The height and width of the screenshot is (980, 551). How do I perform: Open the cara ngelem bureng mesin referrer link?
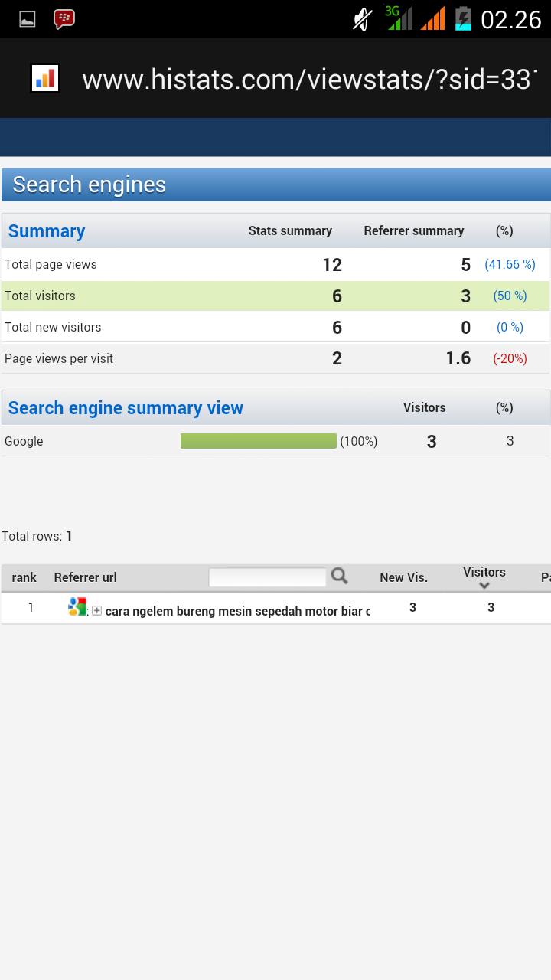[238, 611]
